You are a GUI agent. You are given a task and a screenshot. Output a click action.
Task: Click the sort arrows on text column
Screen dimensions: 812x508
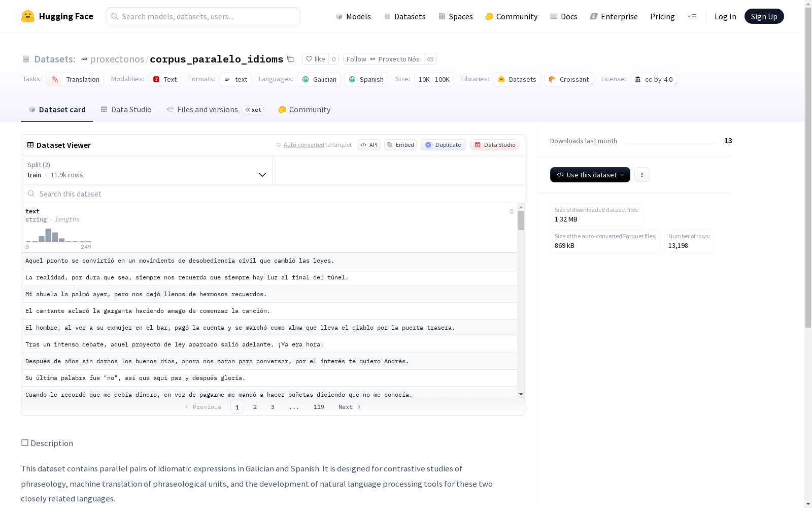tap(512, 211)
